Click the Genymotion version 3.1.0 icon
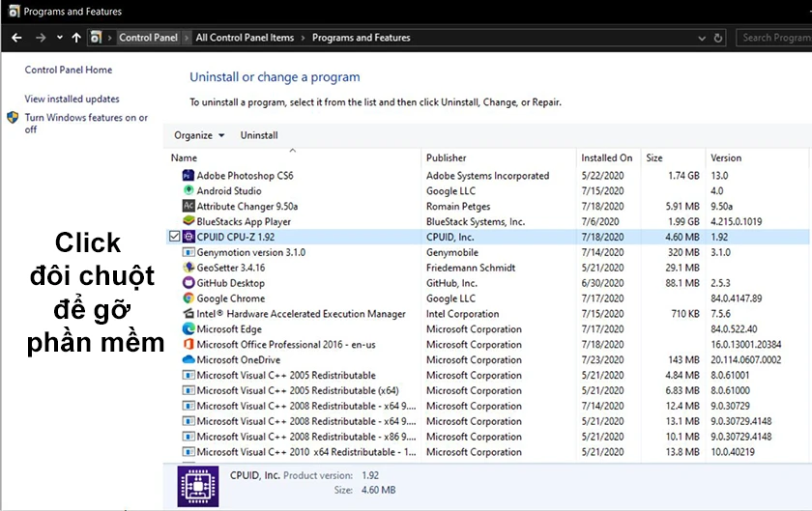 pyautogui.click(x=188, y=252)
